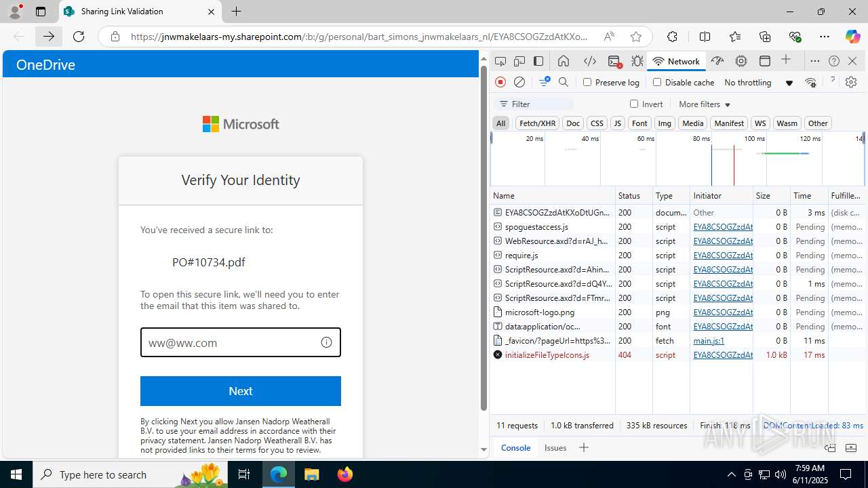This screenshot has height=488, width=868.
Task: Open DevTools Welcome home icon
Action: tap(564, 61)
